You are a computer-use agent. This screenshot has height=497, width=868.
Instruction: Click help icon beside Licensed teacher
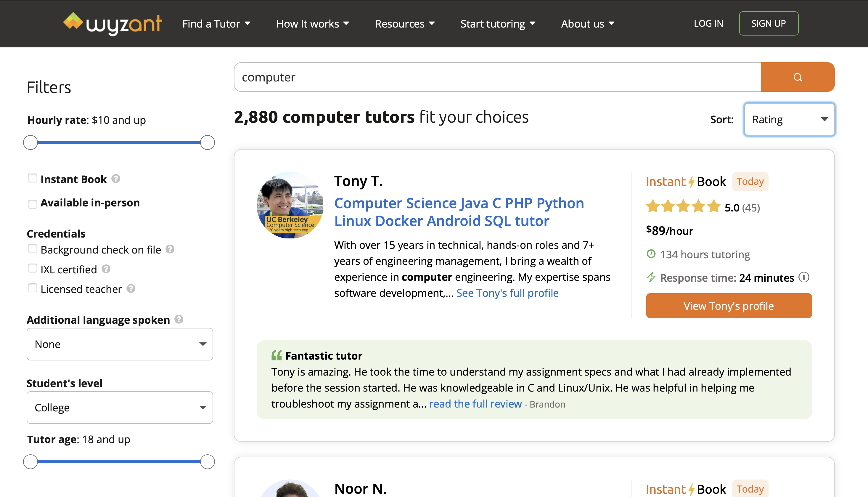click(131, 289)
